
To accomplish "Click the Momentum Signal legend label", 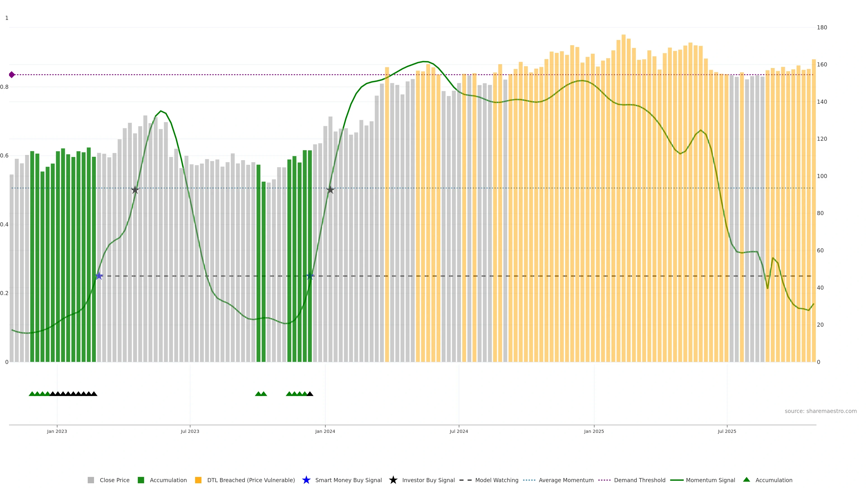I will coord(710,480).
